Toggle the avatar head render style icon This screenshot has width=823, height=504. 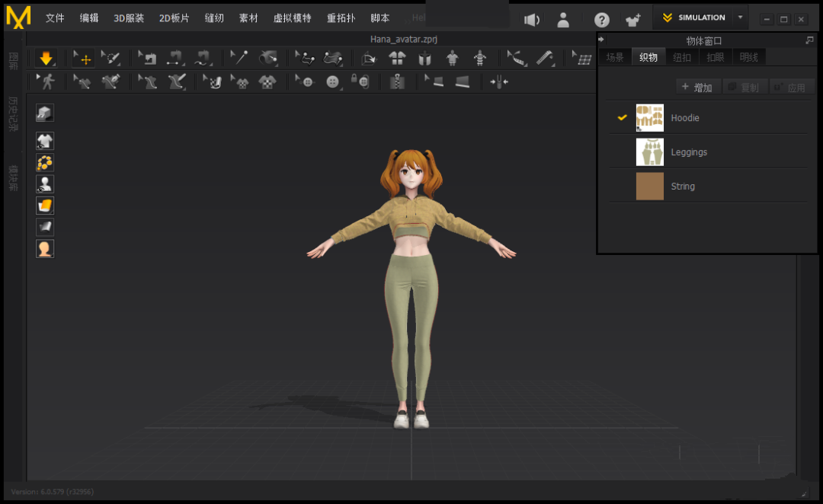coord(45,249)
